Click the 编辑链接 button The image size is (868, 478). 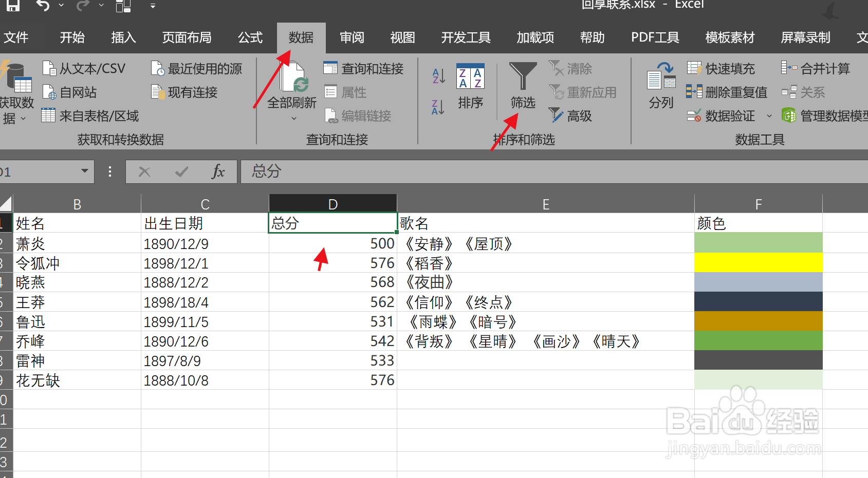click(x=358, y=116)
